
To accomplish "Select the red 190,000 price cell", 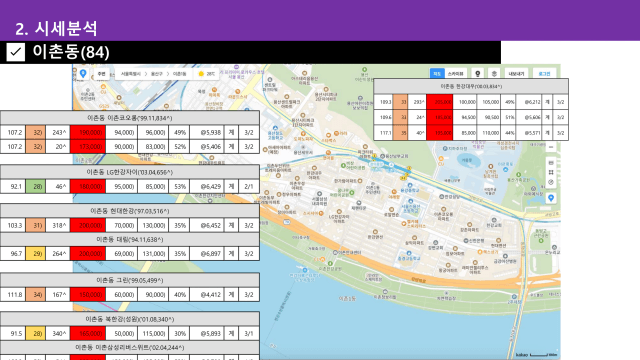I will [88, 132].
